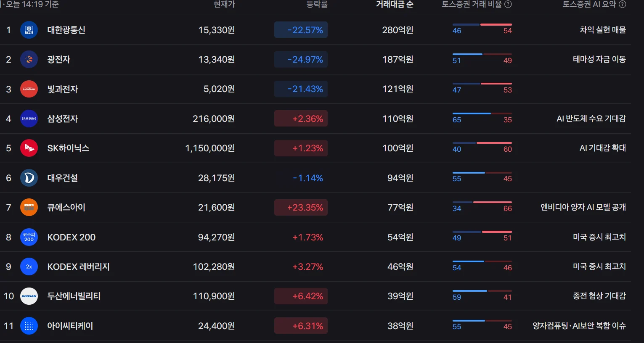Click the Doosan logo icon
Viewport: 644px width, 343px height.
tap(29, 296)
